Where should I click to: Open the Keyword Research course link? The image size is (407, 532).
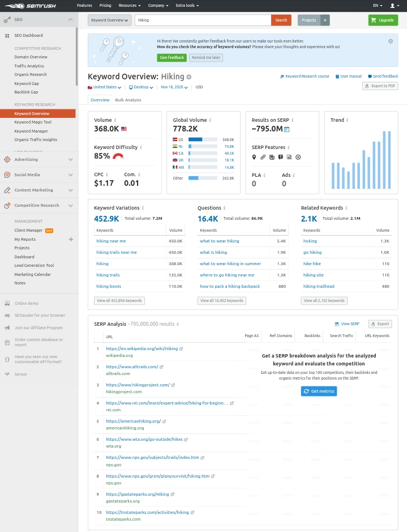(305, 76)
